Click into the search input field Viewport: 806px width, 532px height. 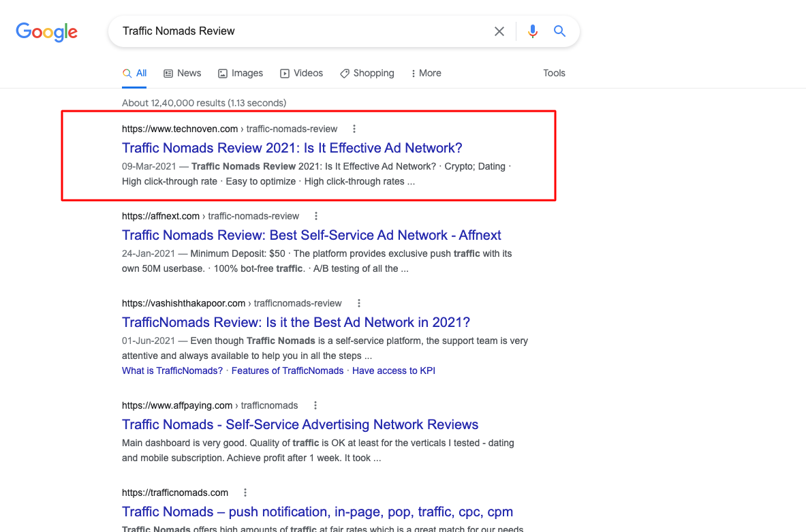point(300,31)
